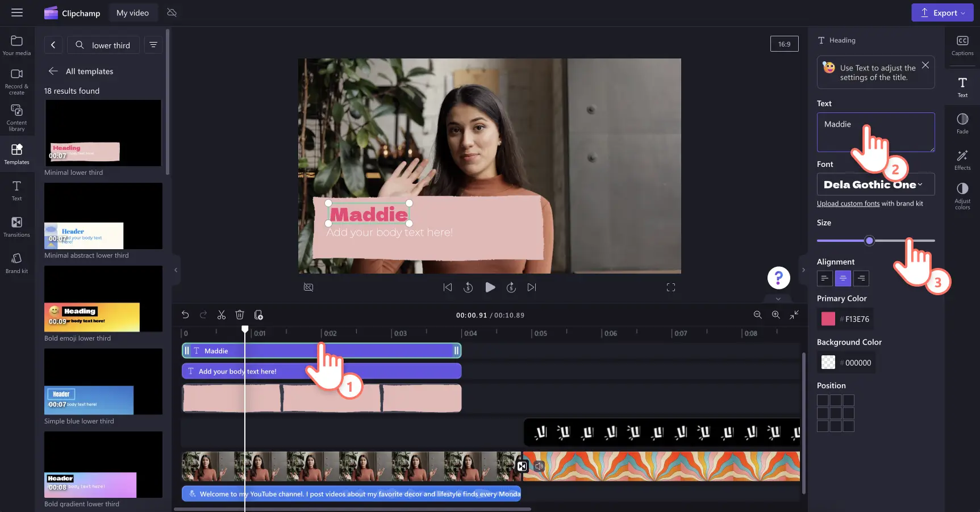The width and height of the screenshot is (980, 512).
Task: Click transition icon between video clips
Action: pyautogui.click(x=522, y=466)
